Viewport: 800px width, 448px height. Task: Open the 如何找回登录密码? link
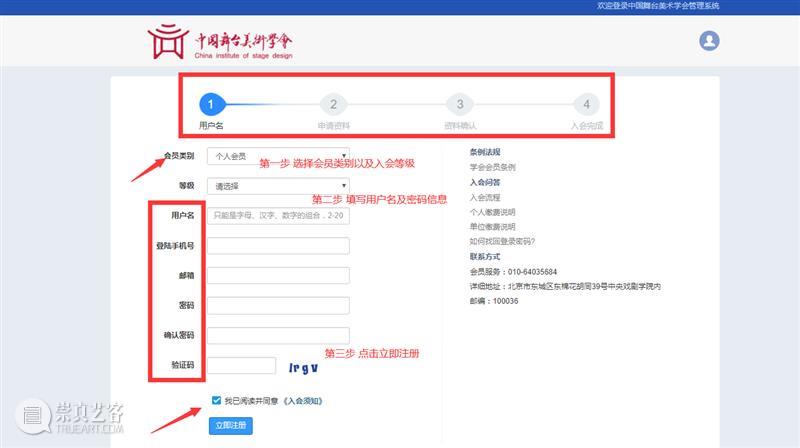502,241
